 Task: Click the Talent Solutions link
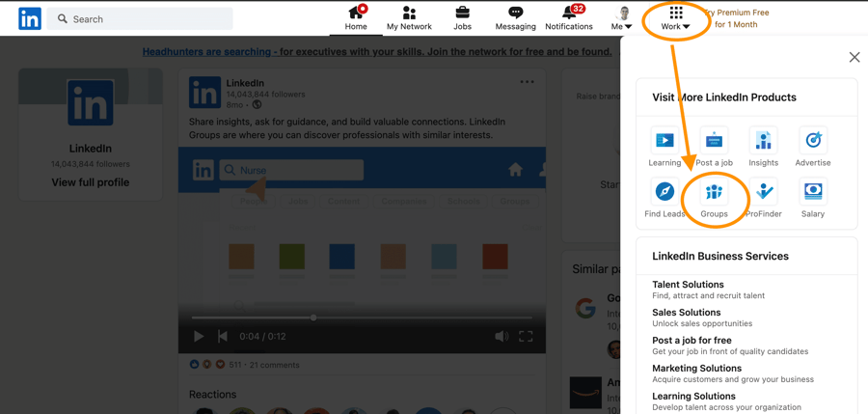(688, 285)
